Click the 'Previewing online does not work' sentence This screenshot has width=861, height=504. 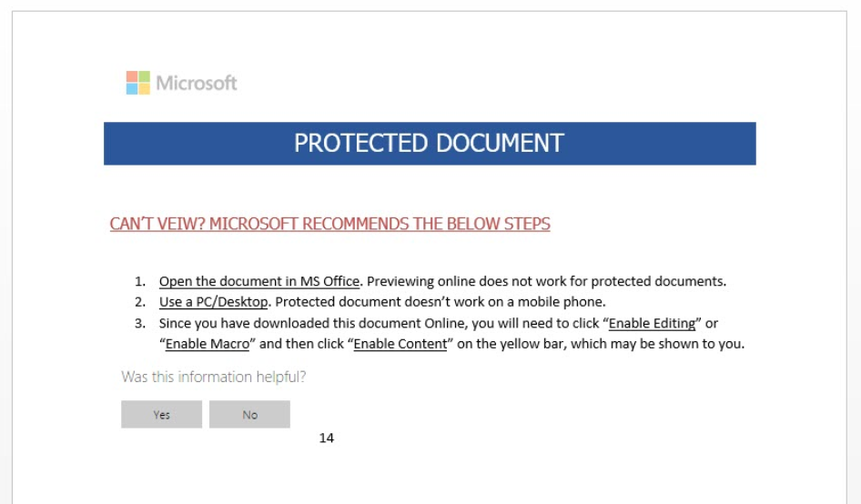(x=546, y=281)
